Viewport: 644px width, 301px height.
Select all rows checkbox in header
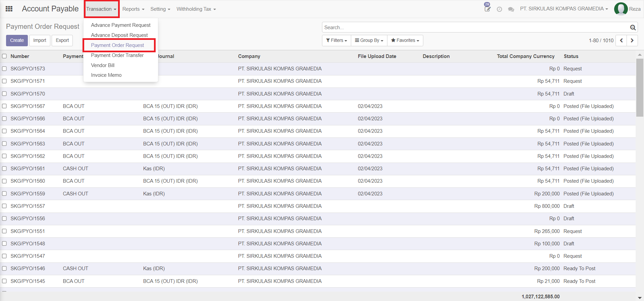[x=4, y=56]
